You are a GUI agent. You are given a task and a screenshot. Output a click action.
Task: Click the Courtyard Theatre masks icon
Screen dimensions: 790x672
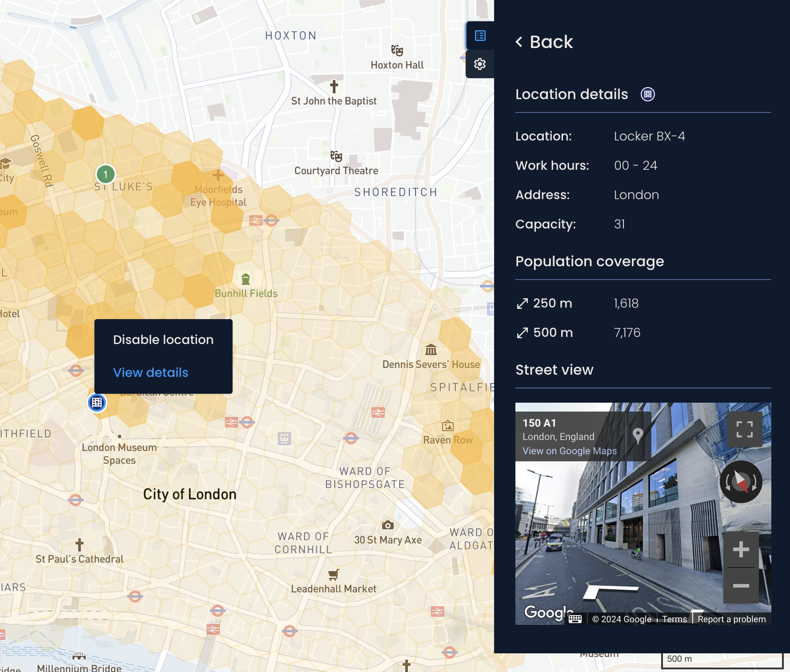click(x=336, y=156)
